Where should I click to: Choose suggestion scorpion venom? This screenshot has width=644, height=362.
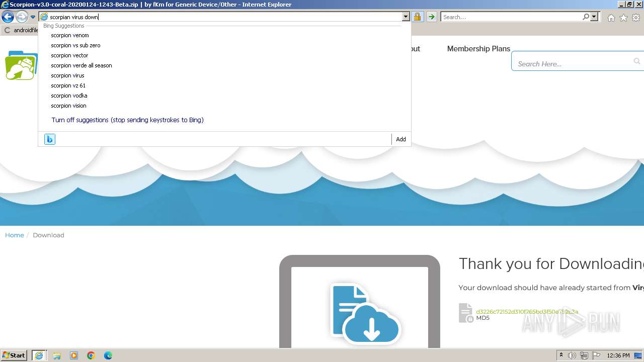pos(70,35)
